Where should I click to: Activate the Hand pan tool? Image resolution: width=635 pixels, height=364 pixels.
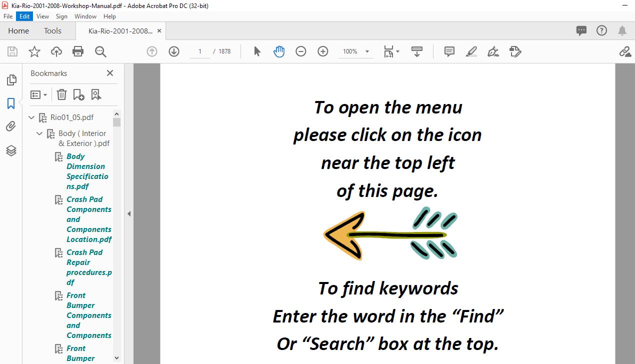(279, 51)
